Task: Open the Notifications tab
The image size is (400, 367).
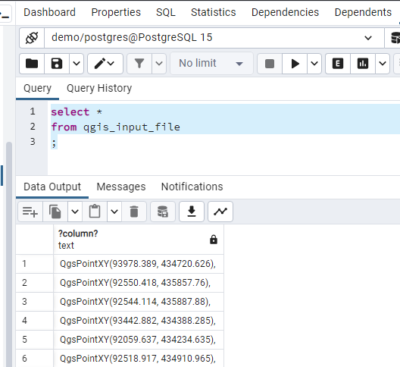Action: pos(192,187)
